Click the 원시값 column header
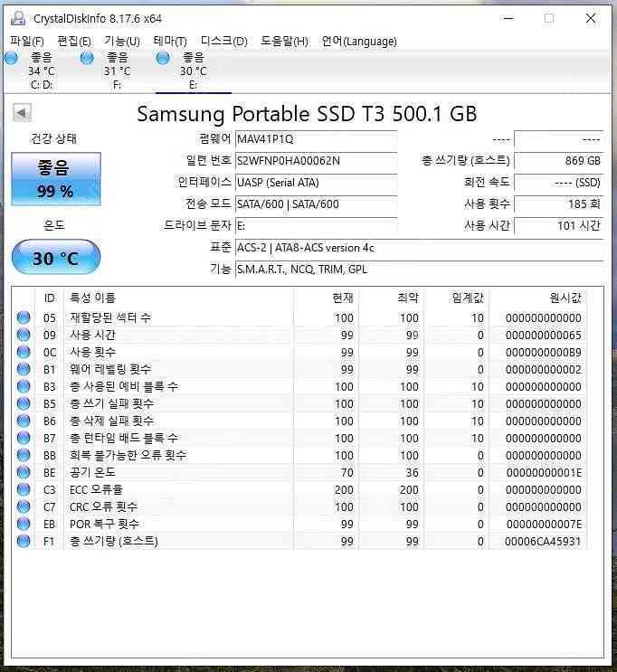617x672 pixels. point(538,298)
